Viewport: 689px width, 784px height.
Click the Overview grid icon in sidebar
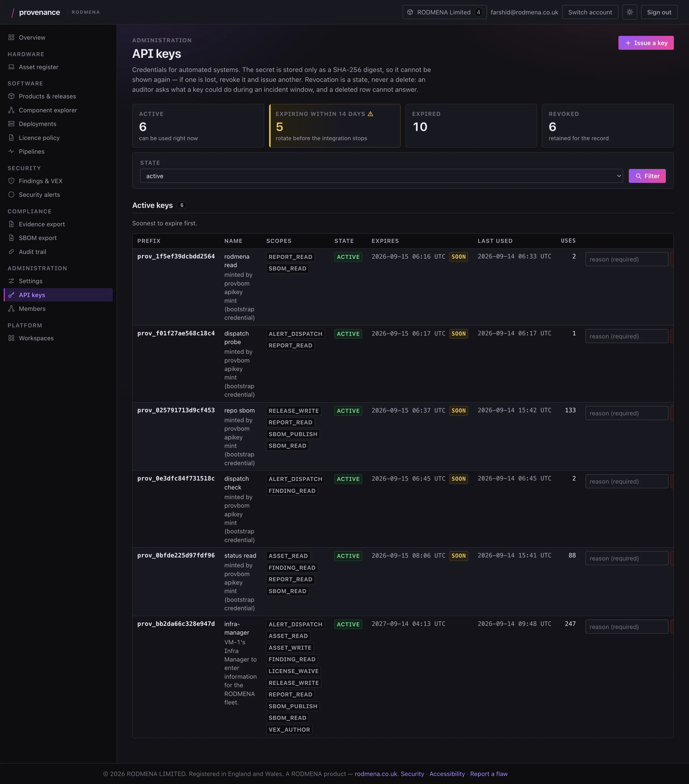(x=12, y=38)
